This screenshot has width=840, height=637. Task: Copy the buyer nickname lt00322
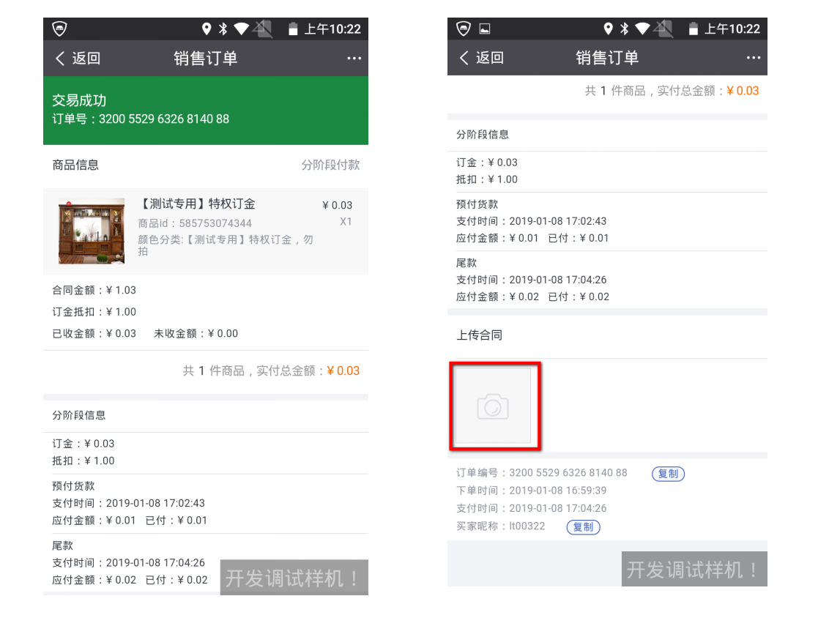coord(584,527)
